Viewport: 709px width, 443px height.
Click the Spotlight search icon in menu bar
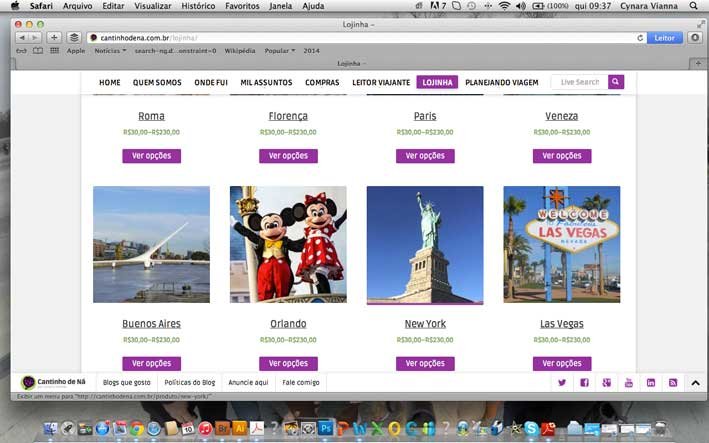[x=693, y=6]
